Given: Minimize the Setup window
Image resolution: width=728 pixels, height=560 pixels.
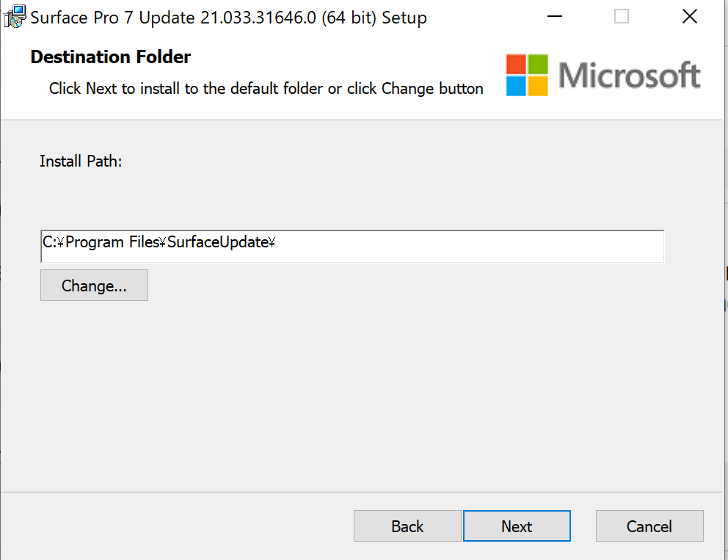Looking at the screenshot, I should (553, 17).
